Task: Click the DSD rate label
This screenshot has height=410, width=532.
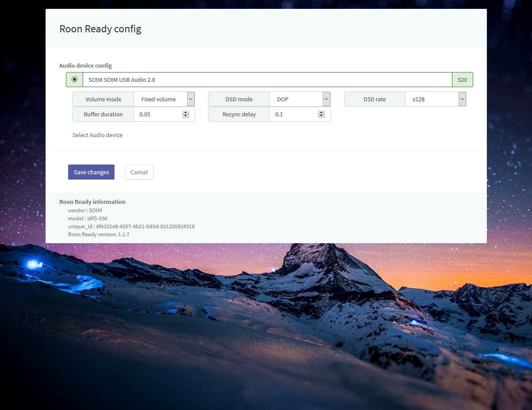Action: coord(375,99)
